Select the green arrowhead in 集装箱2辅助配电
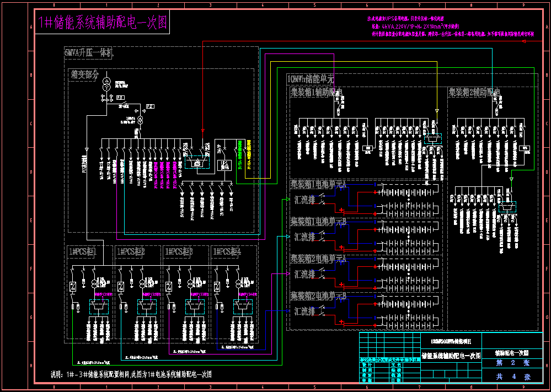The width and height of the screenshot is (551, 392). click(511, 179)
